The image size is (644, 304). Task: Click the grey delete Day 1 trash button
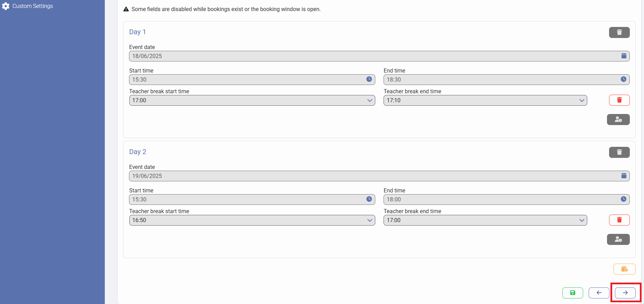point(619,32)
